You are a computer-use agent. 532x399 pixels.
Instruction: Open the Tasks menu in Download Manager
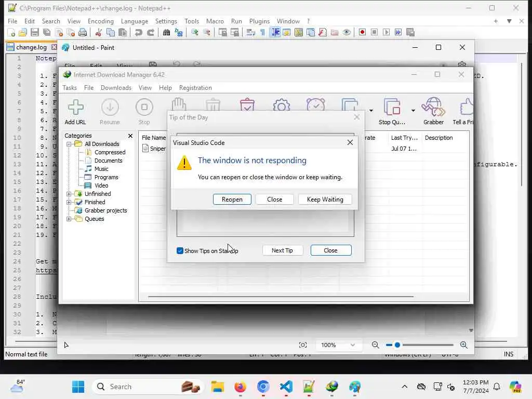click(70, 88)
